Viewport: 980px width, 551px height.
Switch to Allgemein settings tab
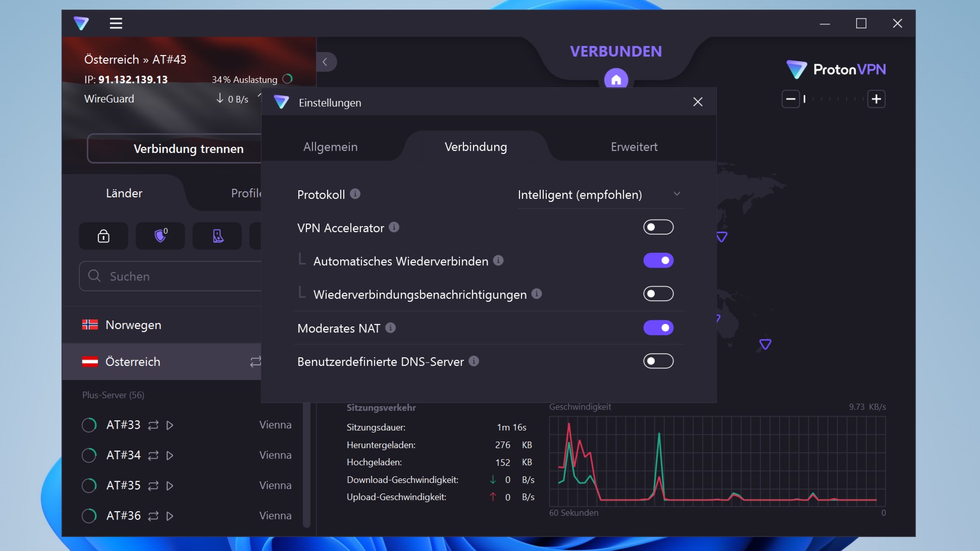[330, 147]
